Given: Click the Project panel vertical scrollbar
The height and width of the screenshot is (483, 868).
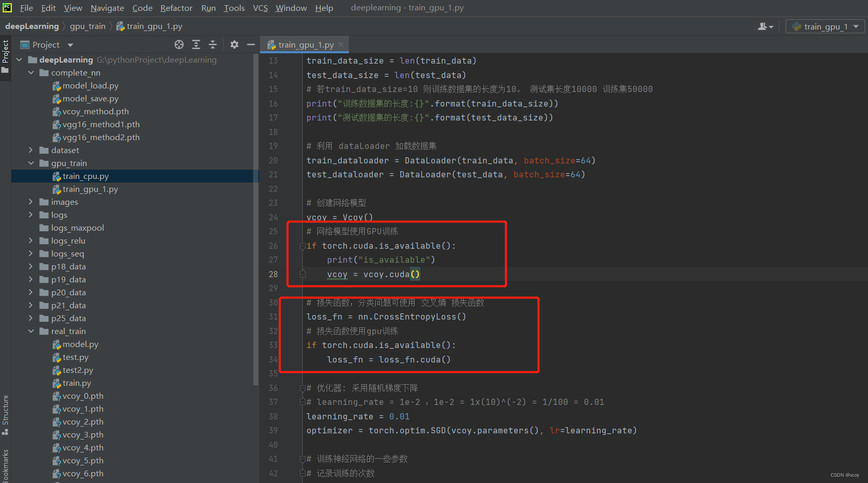Looking at the screenshot, I should point(256,220).
